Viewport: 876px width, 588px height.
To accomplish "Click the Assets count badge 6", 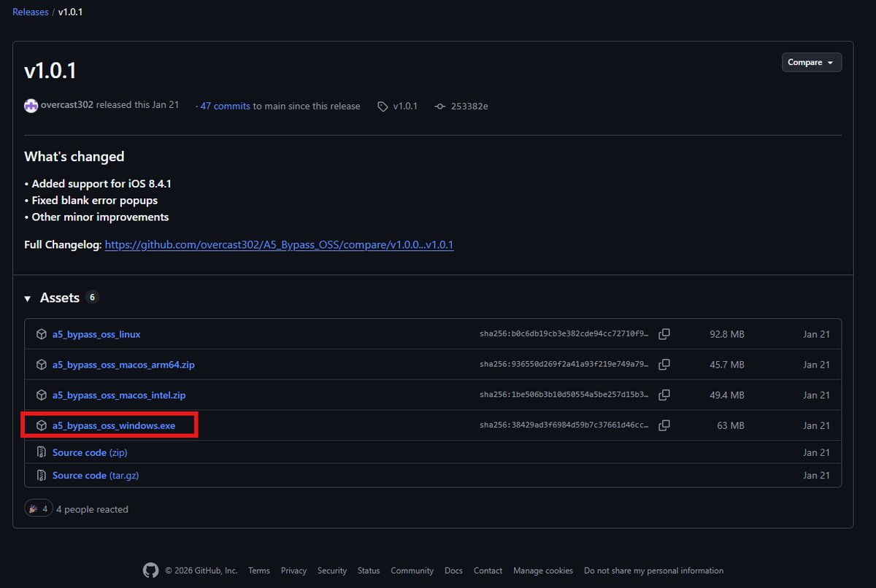I will (x=92, y=297).
